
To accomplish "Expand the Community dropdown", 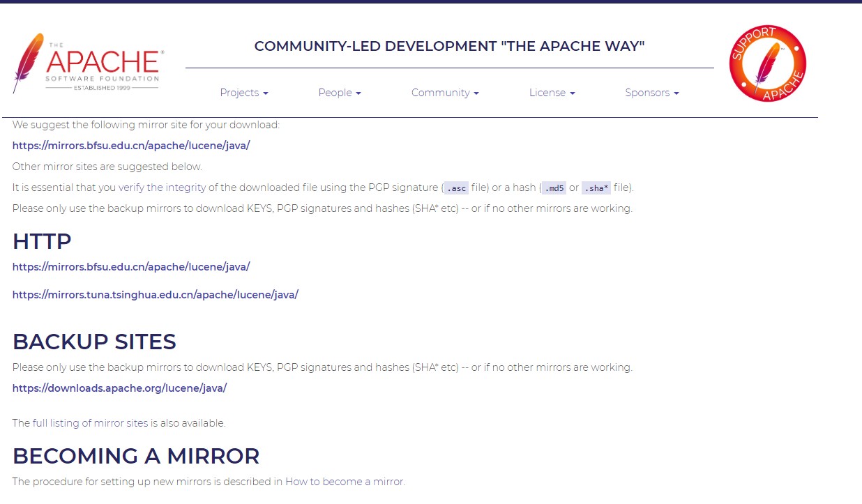I will [x=444, y=93].
